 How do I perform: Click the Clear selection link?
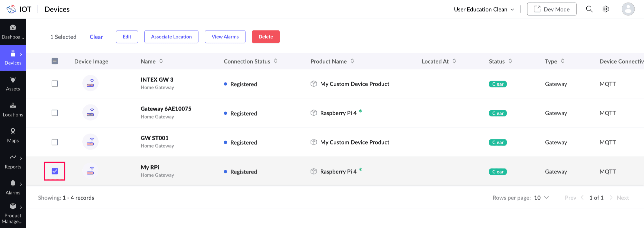(96, 37)
